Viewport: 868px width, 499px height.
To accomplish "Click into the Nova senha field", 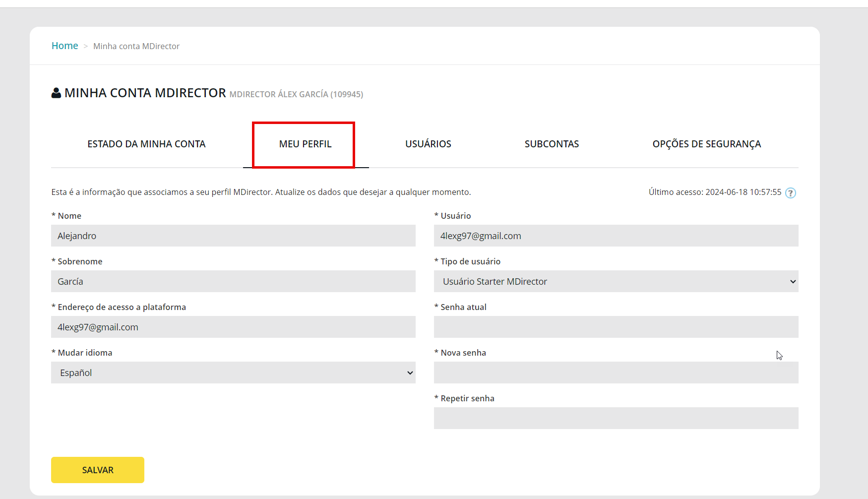I will point(616,373).
